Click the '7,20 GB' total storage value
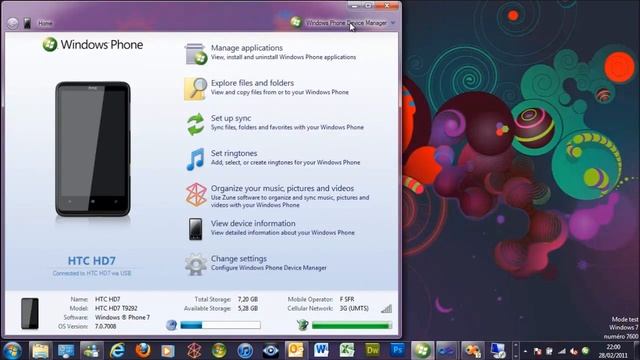Screen dimensions: 640x360 click(248, 299)
